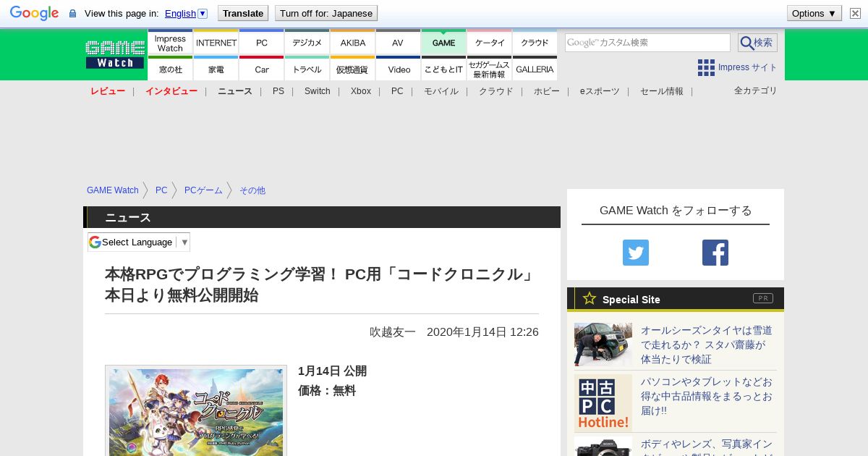Open the ホビー category
Viewport: 868px width, 456px height.
click(547, 91)
